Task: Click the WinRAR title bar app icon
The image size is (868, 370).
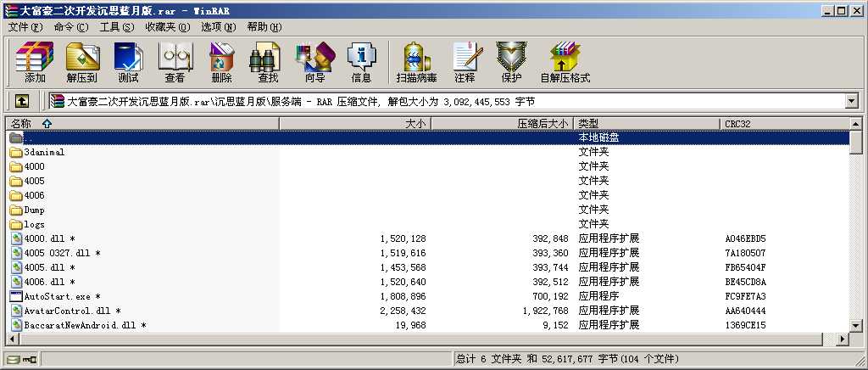Action: 10,10
